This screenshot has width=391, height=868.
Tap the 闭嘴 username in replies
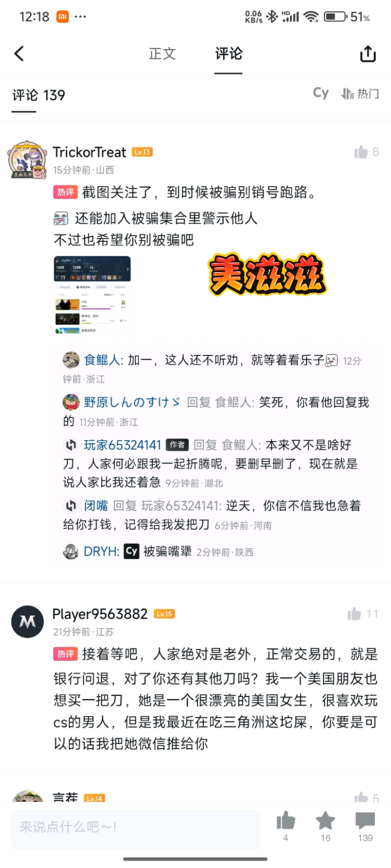[95, 506]
